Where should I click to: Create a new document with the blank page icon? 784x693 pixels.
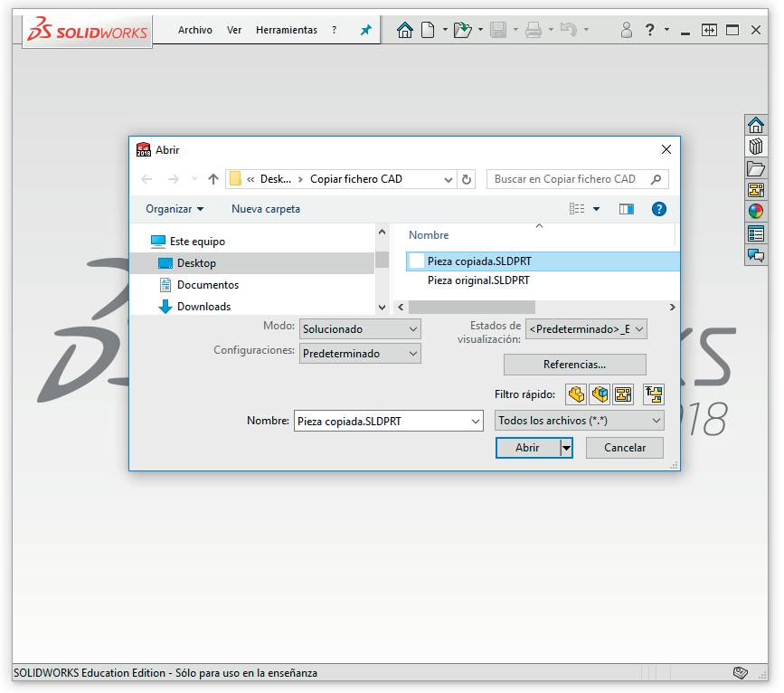tap(428, 30)
